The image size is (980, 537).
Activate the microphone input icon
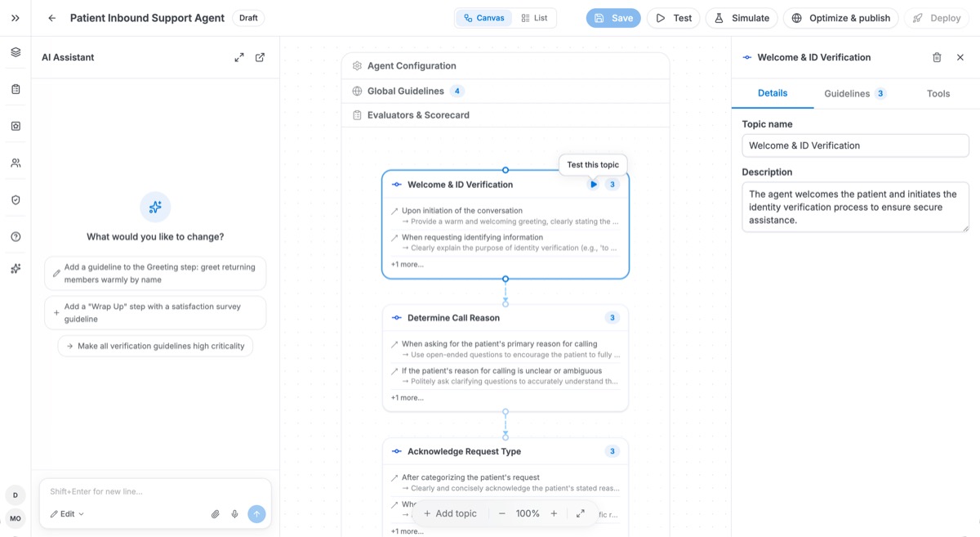point(234,514)
